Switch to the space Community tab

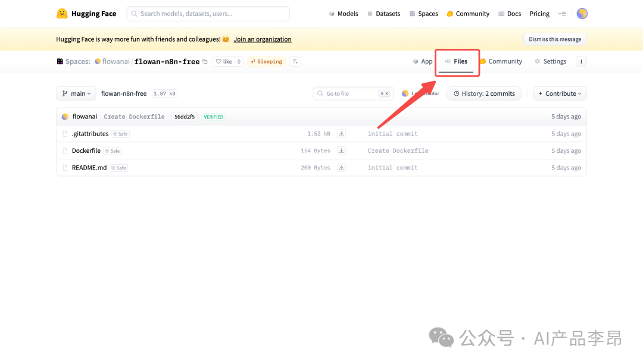pyautogui.click(x=501, y=61)
